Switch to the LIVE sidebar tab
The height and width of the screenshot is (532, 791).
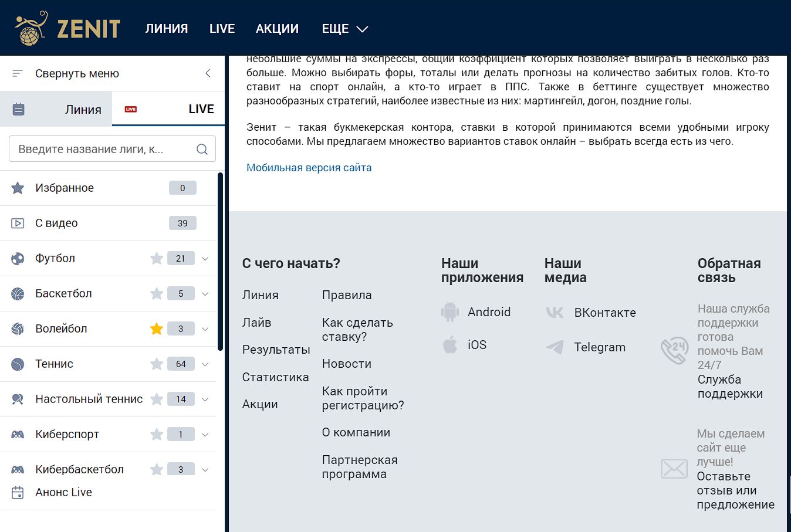pyautogui.click(x=168, y=109)
